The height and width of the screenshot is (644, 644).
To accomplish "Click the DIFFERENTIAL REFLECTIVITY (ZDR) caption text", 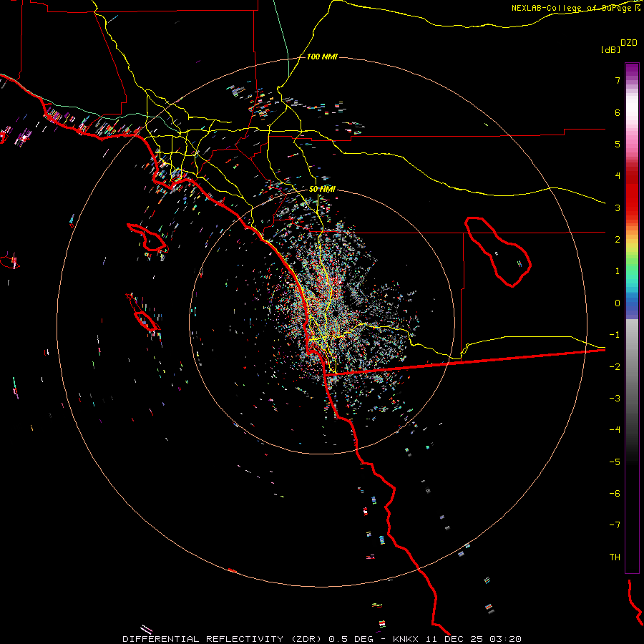I will (223, 639).
